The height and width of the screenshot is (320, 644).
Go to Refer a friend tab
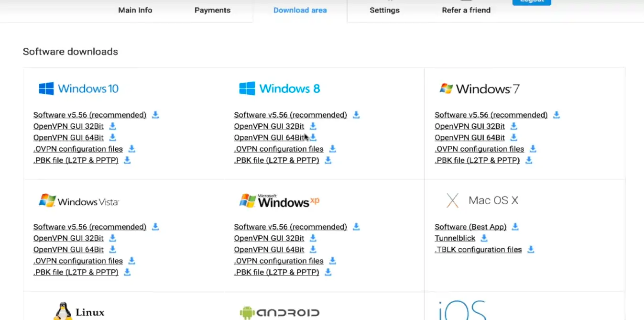466,10
